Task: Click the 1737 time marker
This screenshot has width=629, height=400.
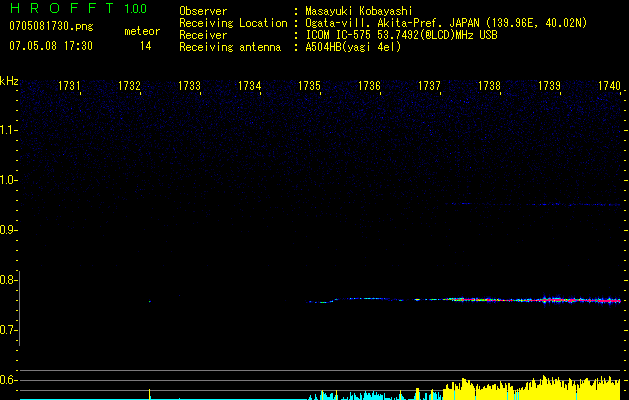Action: tap(429, 86)
